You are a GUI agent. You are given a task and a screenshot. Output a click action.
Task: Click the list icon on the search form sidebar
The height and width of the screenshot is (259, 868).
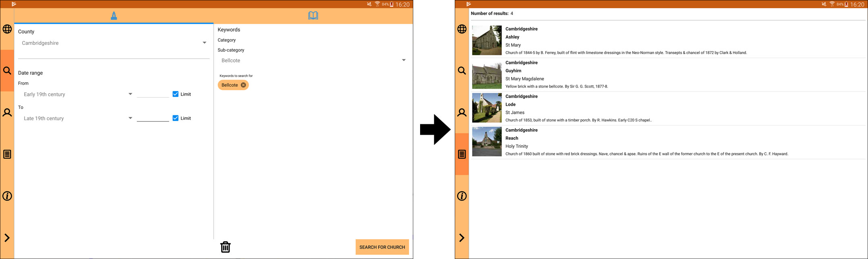(x=7, y=154)
